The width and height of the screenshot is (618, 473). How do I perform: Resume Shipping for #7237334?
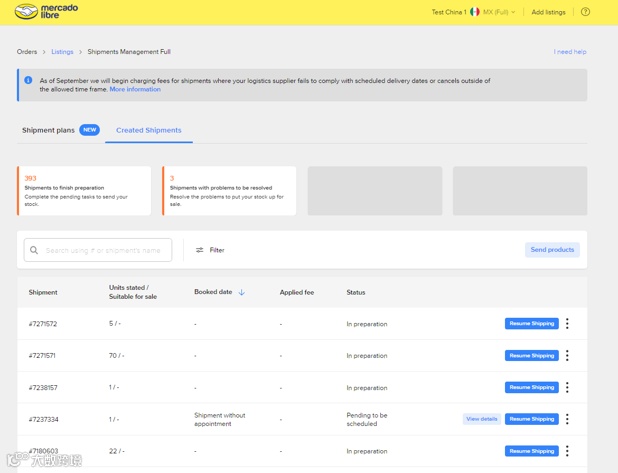(x=532, y=419)
